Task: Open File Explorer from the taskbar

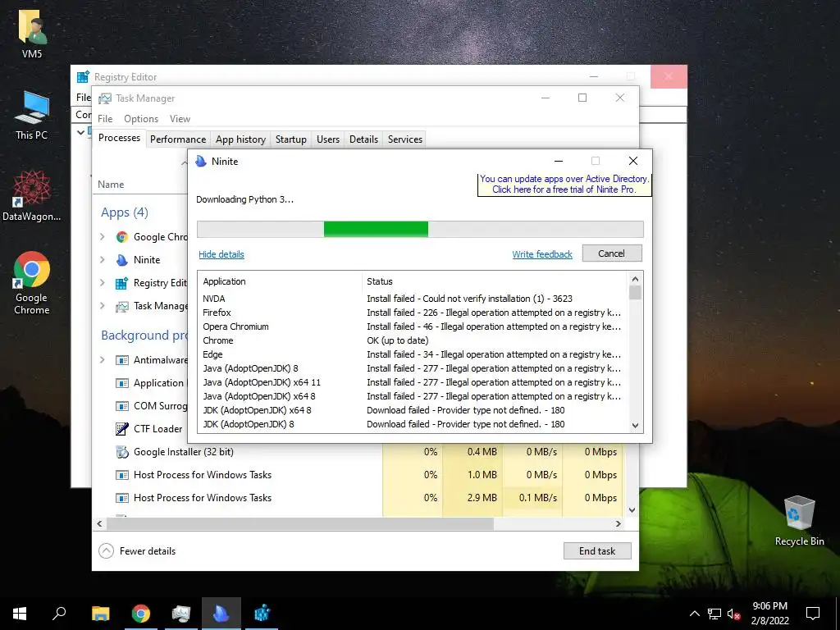Action: coord(100,614)
